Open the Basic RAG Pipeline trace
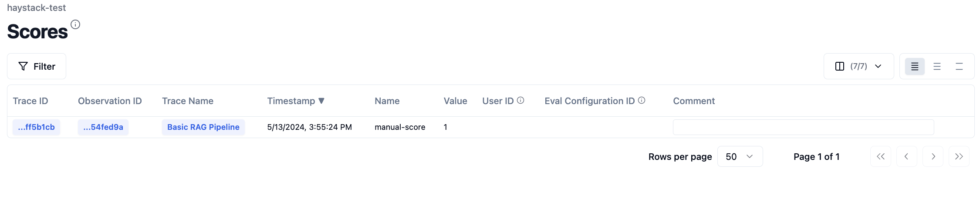Viewport: 980px width, 203px height. coord(203,127)
